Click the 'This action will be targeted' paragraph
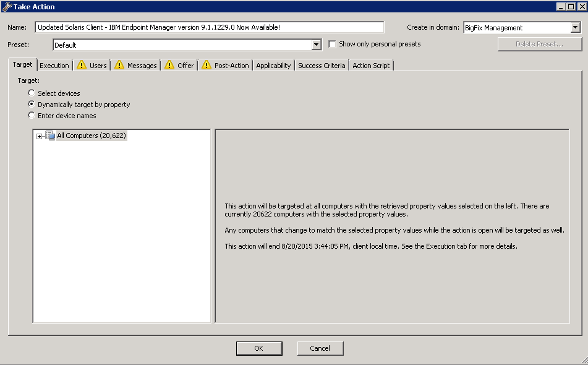 (x=387, y=210)
